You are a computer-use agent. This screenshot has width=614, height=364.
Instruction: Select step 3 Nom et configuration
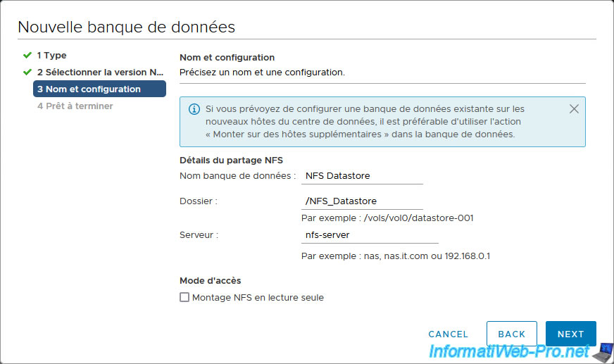99,89
